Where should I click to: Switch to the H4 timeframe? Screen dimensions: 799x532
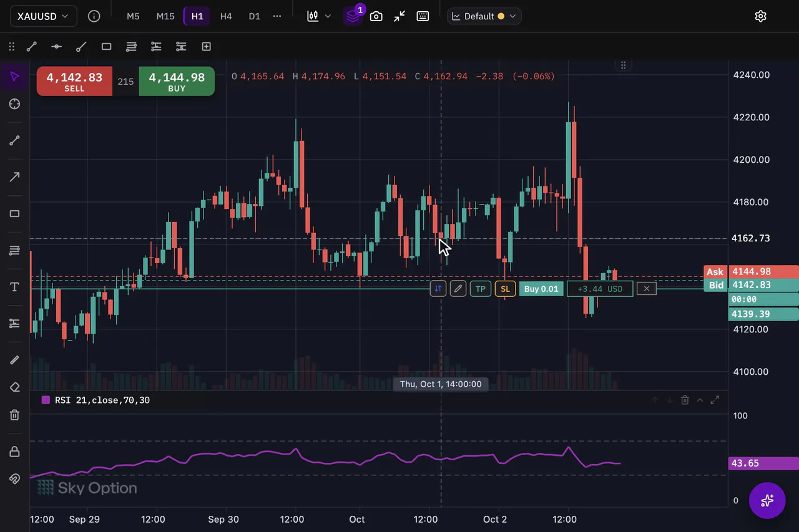click(x=226, y=16)
